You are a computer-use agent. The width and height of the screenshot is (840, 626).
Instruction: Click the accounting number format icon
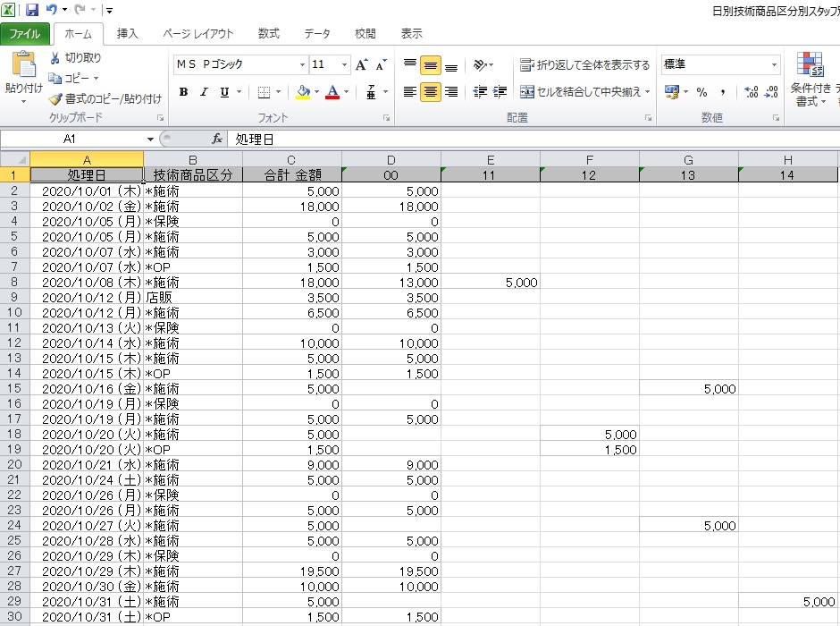coord(671,92)
